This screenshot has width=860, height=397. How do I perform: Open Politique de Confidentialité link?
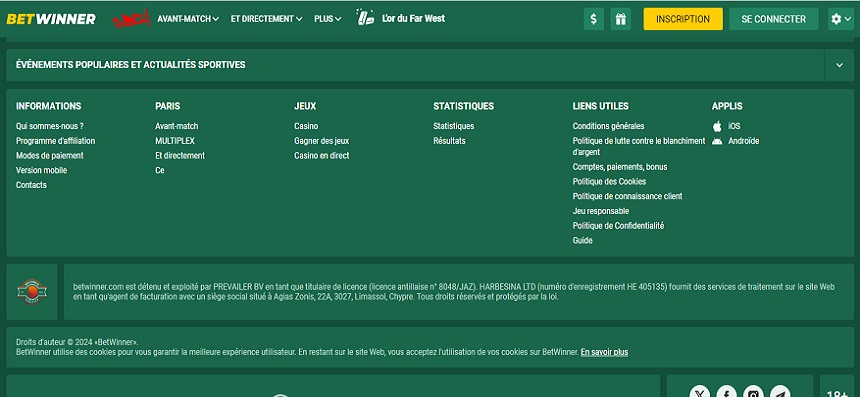click(618, 226)
